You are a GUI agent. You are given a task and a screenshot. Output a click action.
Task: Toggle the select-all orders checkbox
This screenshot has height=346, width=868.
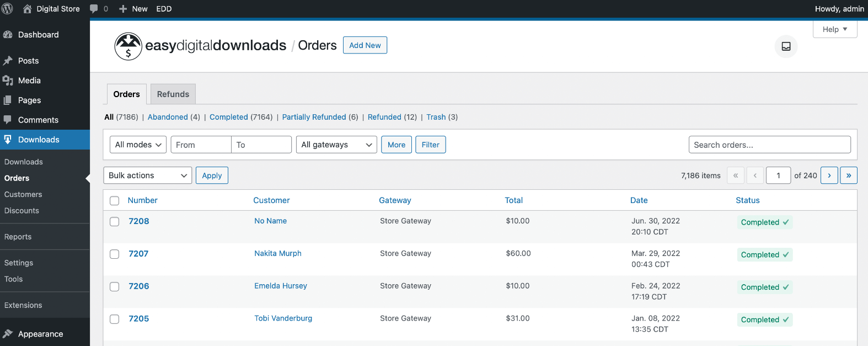tap(115, 201)
